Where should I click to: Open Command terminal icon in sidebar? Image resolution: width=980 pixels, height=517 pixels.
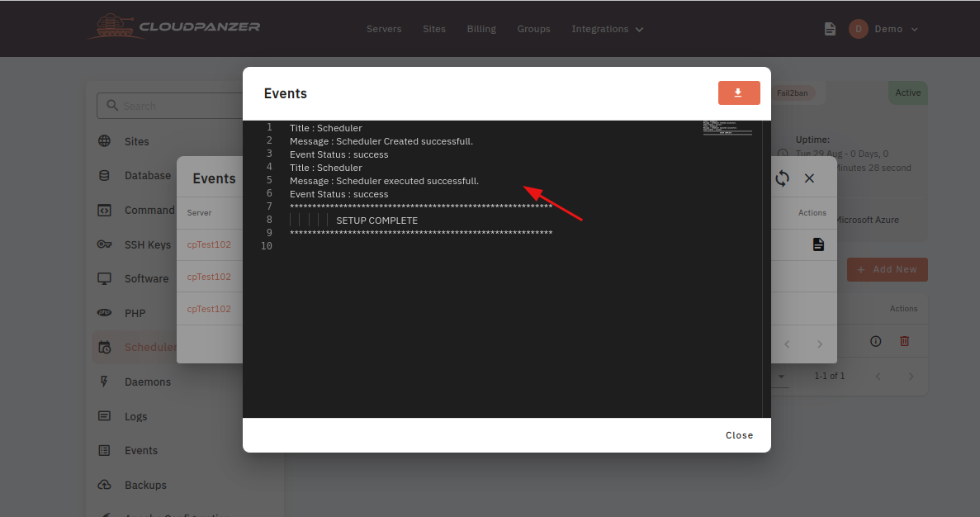click(104, 210)
